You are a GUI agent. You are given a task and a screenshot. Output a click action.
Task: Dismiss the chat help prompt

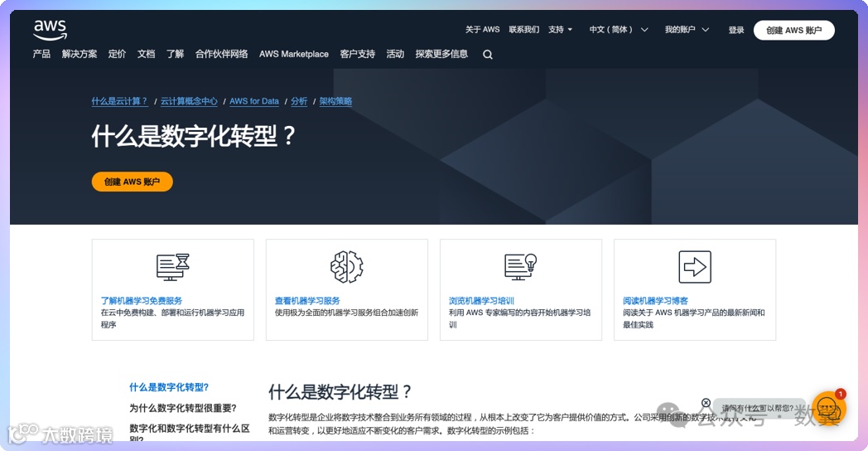[x=706, y=403]
